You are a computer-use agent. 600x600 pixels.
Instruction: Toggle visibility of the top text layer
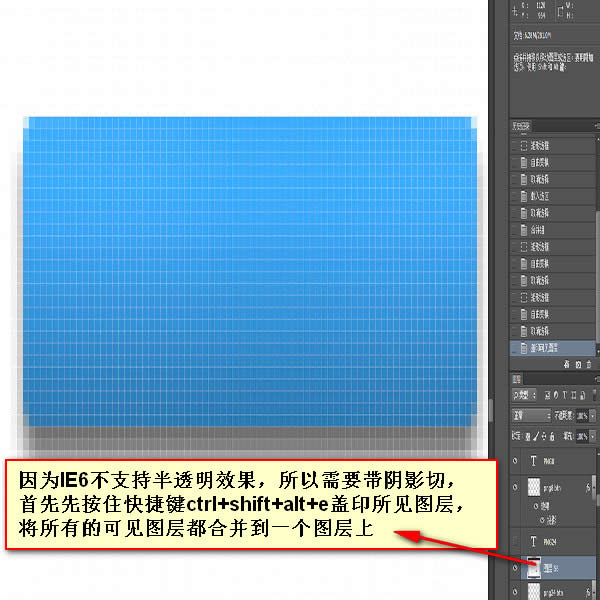[516, 461]
